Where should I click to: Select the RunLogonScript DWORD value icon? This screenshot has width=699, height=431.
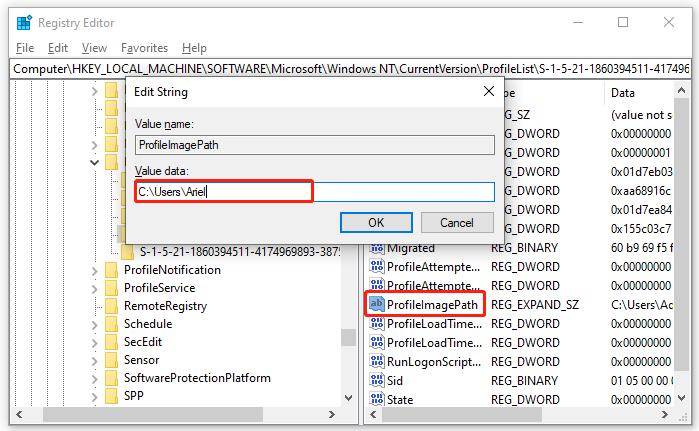click(x=377, y=361)
